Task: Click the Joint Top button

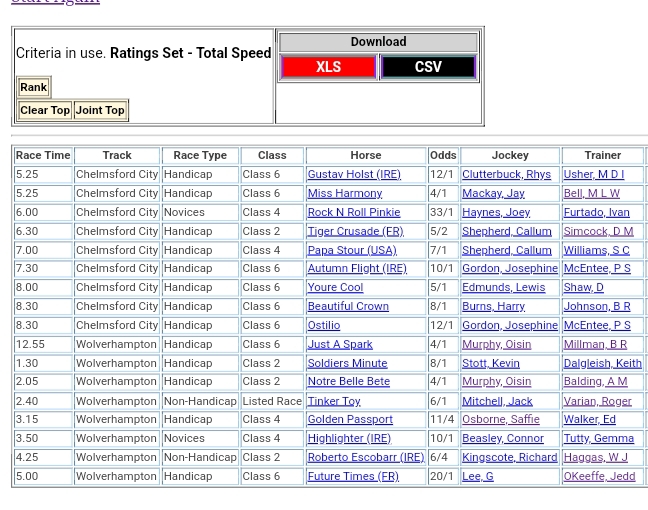Action: coord(100,110)
